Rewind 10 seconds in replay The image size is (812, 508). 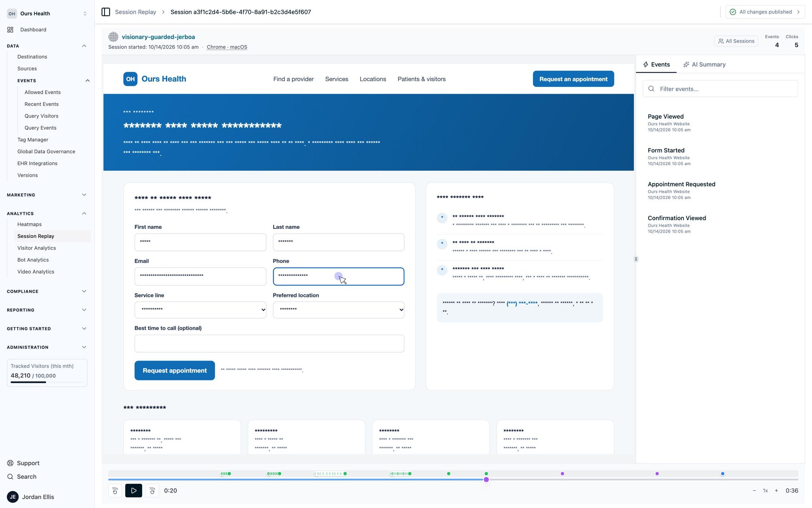[115, 491]
